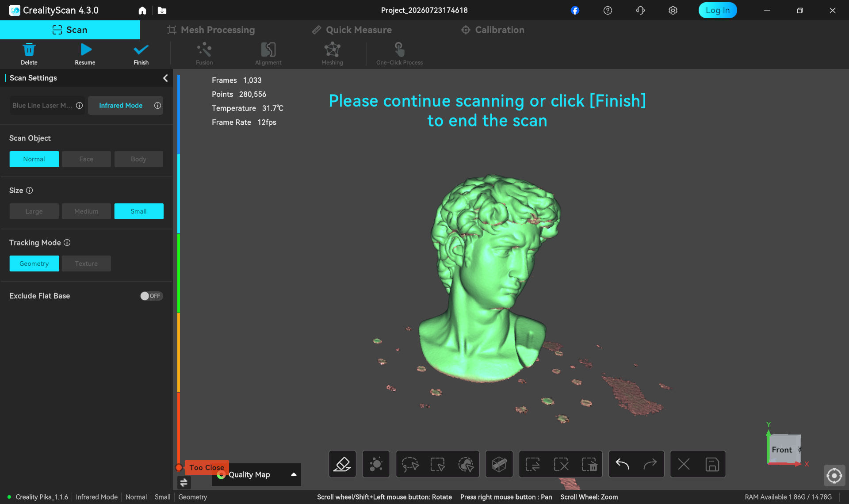The height and width of the screenshot is (504, 849).
Task: Select Blue Line Laser Mode
Action: pyautogui.click(x=47, y=106)
